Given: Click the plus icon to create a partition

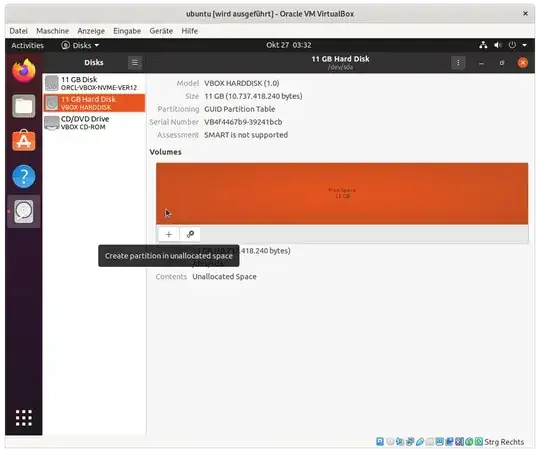Looking at the screenshot, I should [168, 235].
